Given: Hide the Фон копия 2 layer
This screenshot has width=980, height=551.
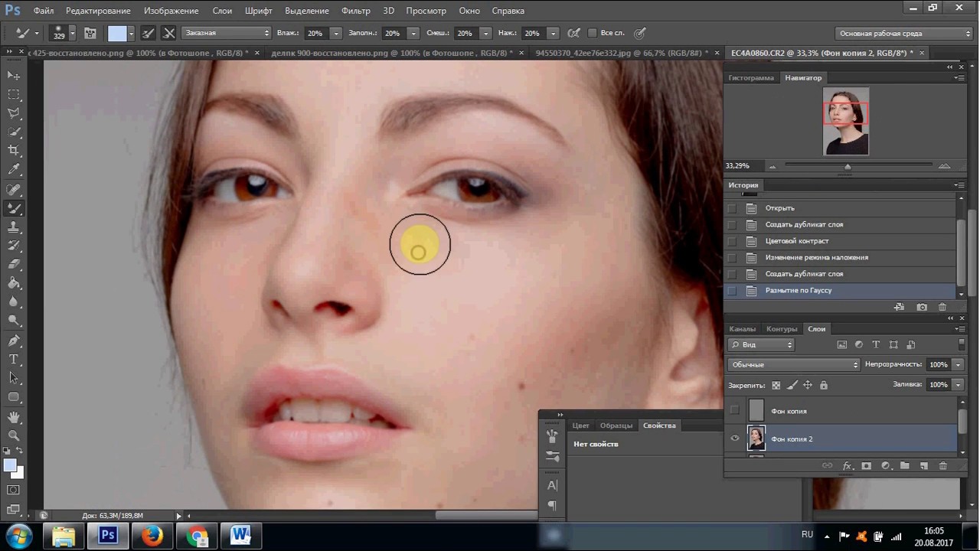Looking at the screenshot, I should (x=735, y=439).
